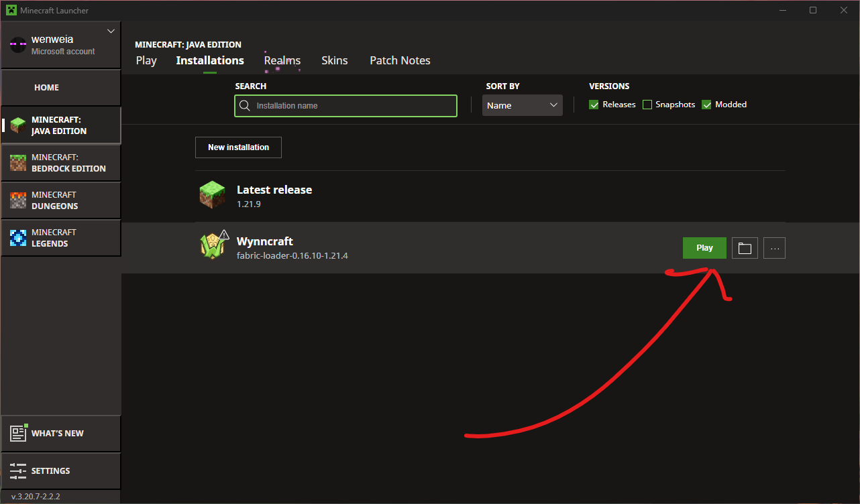Open the Sort By dropdown
Image resolution: width=860 pixels, height=504 pixels.
pyautogui.click(x=522, y=105)
